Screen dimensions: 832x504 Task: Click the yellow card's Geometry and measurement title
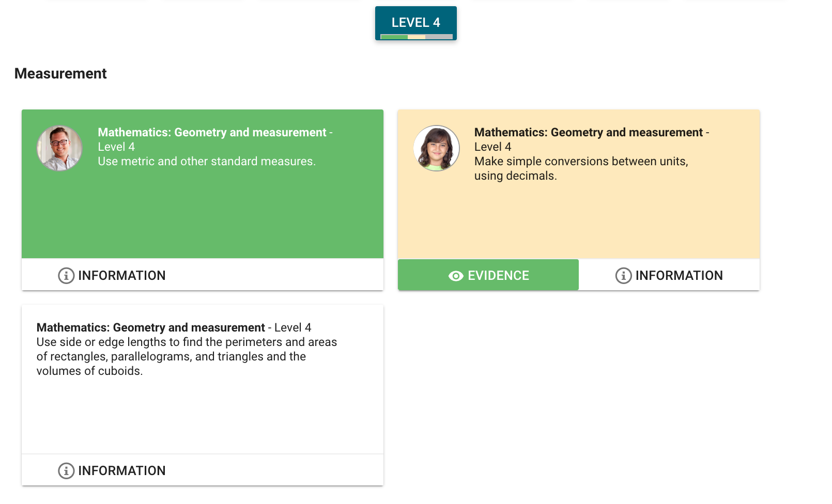tap(588, 133)
